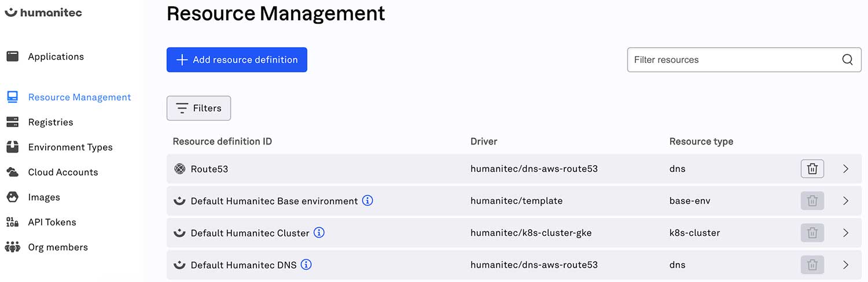The image size is (868, 282).
Task: Click Default Humanitec DNS row's driver cell
Action: point(534,265)
